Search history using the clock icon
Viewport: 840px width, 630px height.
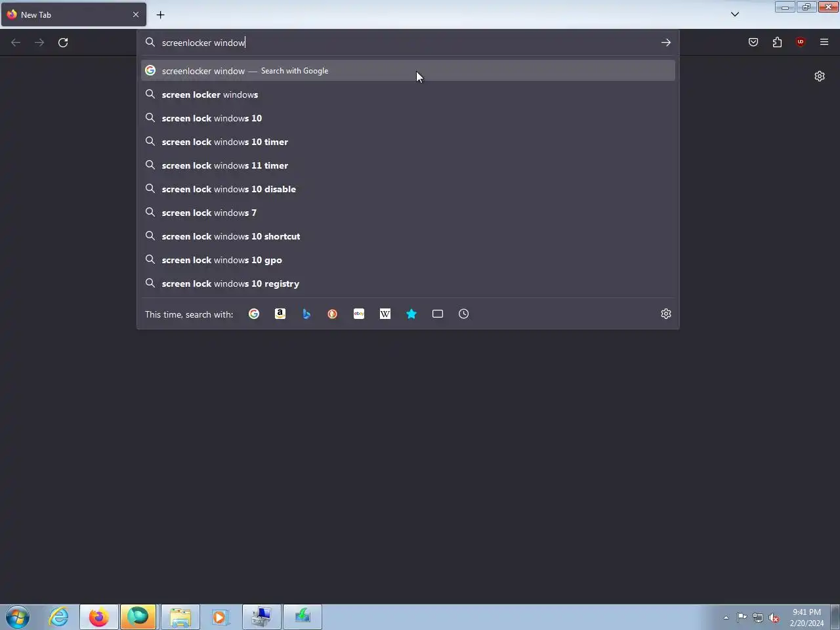[x=464, y=314]
